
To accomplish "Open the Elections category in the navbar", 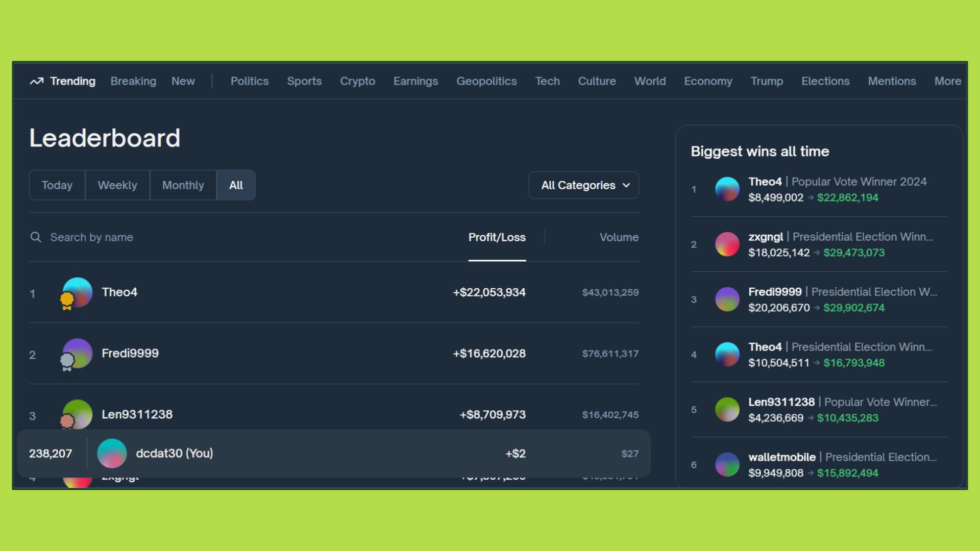I will click(825, 81).
